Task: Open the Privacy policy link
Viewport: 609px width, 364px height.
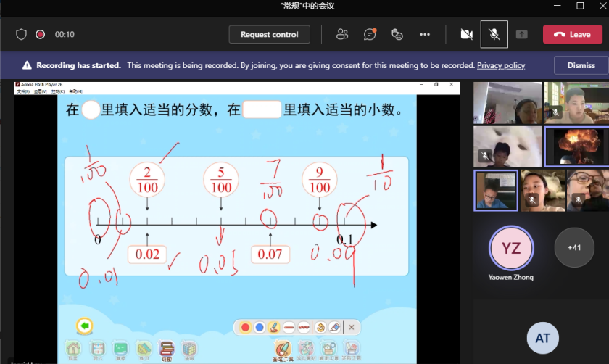Action: click(x=500, y=65)
